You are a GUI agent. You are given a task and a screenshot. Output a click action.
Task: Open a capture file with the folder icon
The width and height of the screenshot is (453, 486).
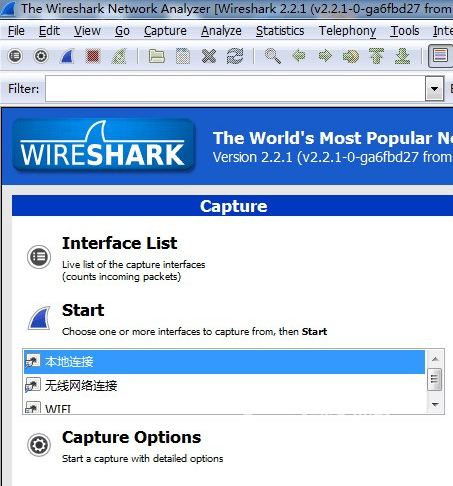click(157, 56)
